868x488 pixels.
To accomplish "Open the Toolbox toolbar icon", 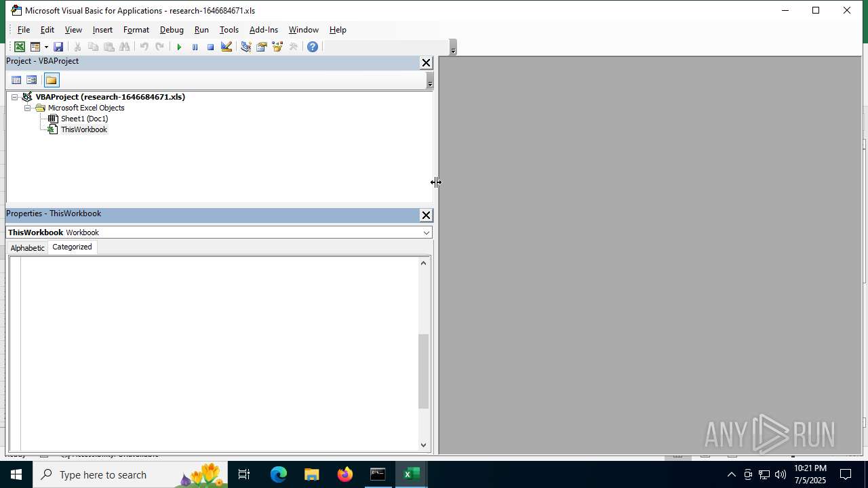I will coord(293,47).
